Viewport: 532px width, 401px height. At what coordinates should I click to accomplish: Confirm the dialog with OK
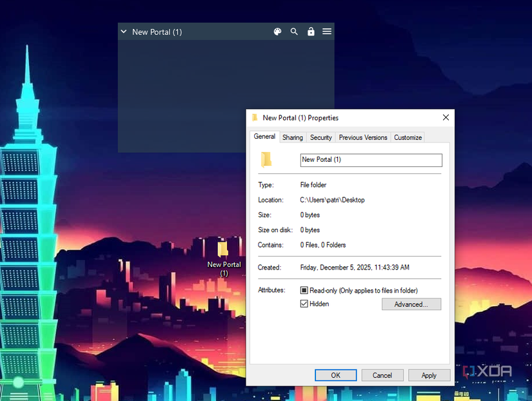click(335, 375)
